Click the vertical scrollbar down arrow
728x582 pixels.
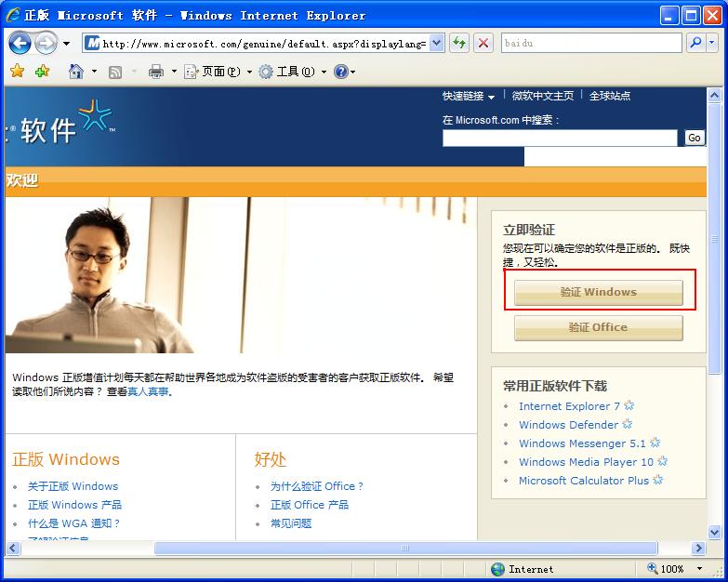pyautogui.click(x=714, y=532)
